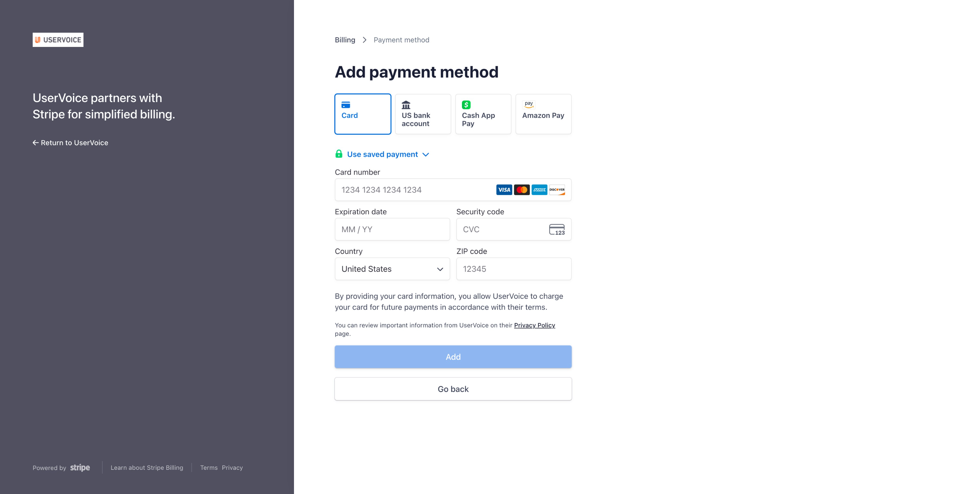This screenshot has width=980, height=494.
Task: Click the Billing breadcrumb link
Action: 345,40
